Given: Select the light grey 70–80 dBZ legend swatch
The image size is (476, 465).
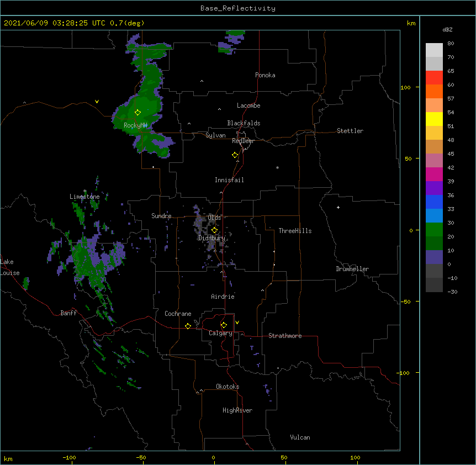Looking at the screenshot, I should (x=434, y=50).
